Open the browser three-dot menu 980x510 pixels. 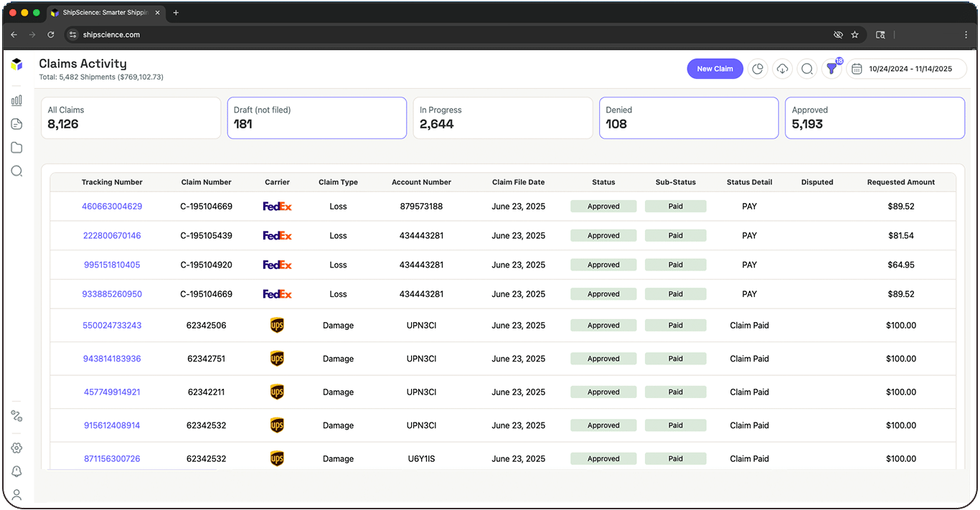tap(965, 34)
